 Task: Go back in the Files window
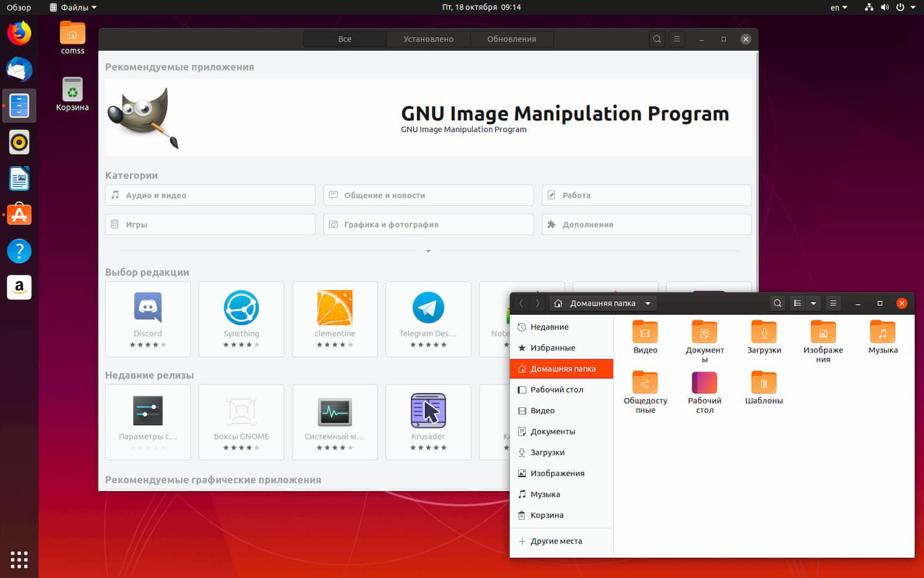pyautogui.click(x=521, y=303)
